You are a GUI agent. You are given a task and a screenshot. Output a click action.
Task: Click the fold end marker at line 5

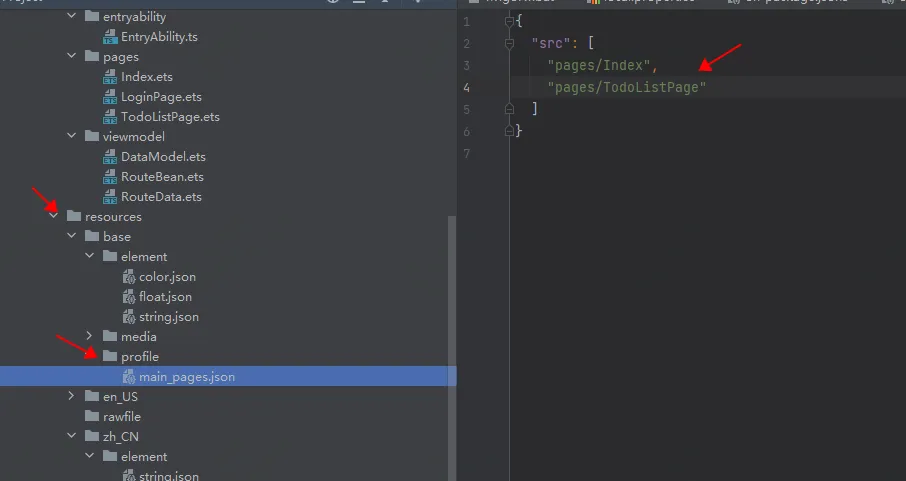pos(509,109)
